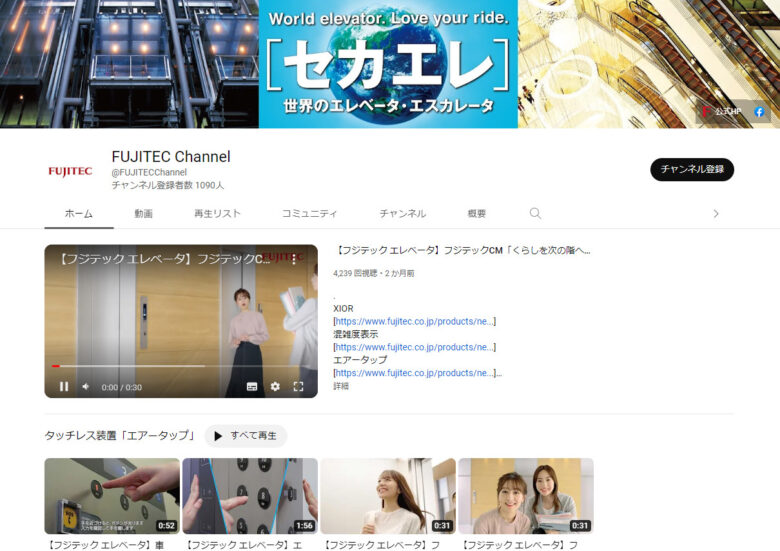Click the チャンネル登録者数 1090人 text

point(168,185)
